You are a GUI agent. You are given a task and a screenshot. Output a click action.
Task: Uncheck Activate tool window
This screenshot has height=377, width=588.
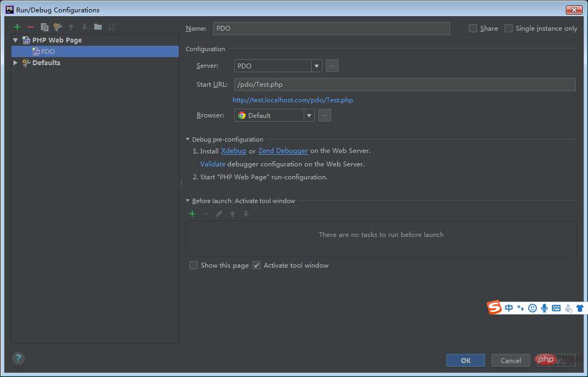click(256, 265)
